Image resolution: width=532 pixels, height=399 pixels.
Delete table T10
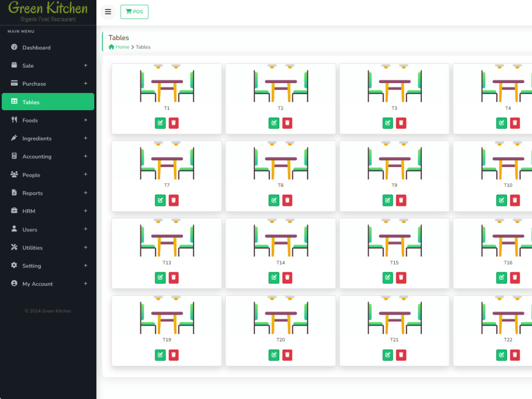tap(514, 200)
